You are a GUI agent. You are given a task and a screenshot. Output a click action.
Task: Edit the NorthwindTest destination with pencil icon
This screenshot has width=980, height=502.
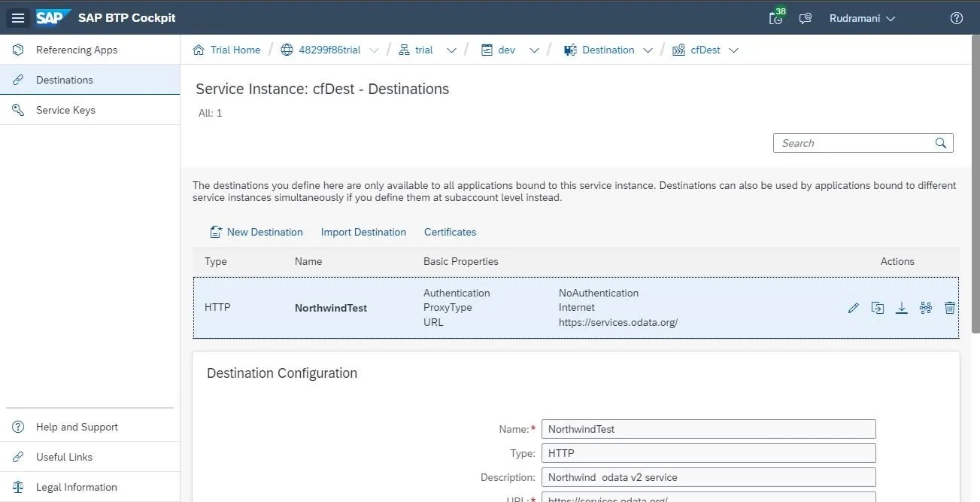pyautogui.click(x=853, y=307)
